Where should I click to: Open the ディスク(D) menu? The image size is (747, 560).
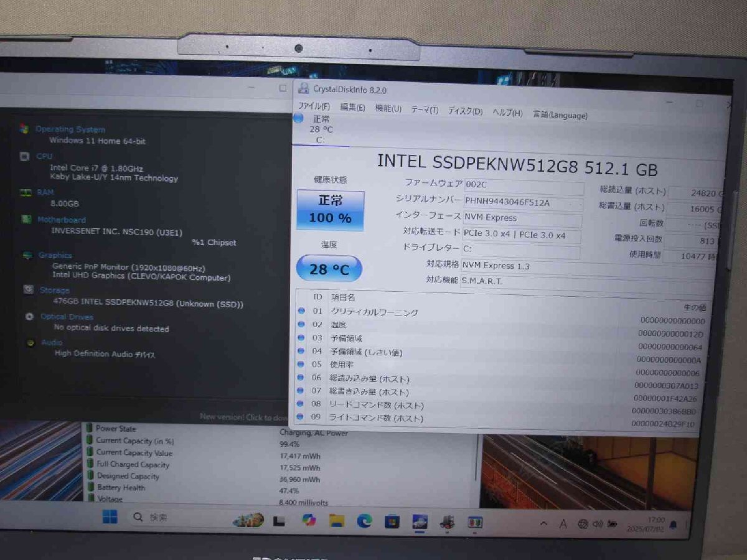[465, 111]
